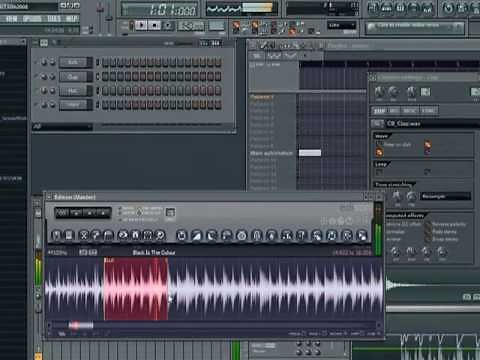The height and width of the screenshot is (360, 480).
Task: Open the time stretching mode dropdown
Action: pyautogui.click(x=445, y=196)
